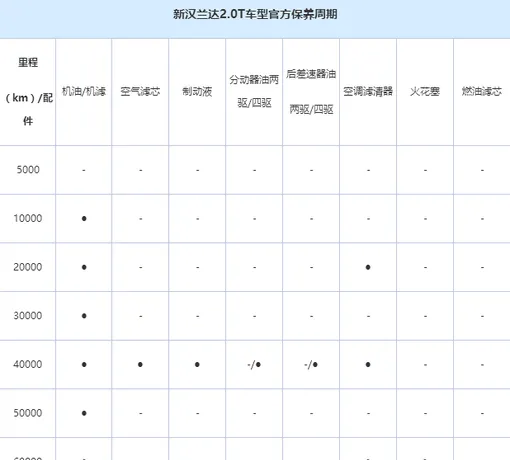Select the 30000 mileage row label

tap(28, 316)
